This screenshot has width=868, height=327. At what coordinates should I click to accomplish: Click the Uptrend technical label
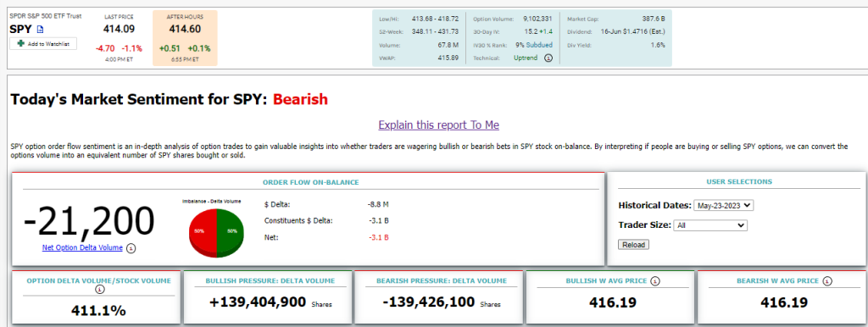click(526, 58)
